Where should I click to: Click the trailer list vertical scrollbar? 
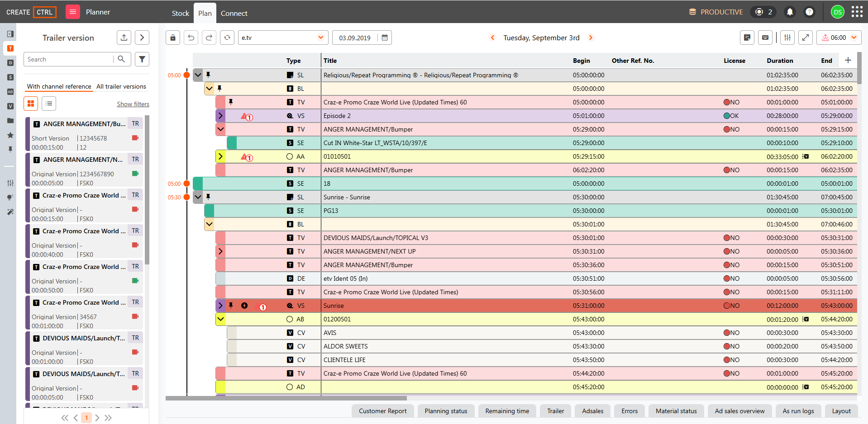pos(147,190)
